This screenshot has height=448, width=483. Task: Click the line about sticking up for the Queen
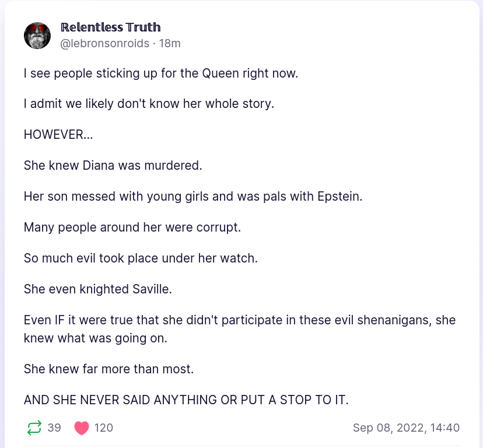161,74
